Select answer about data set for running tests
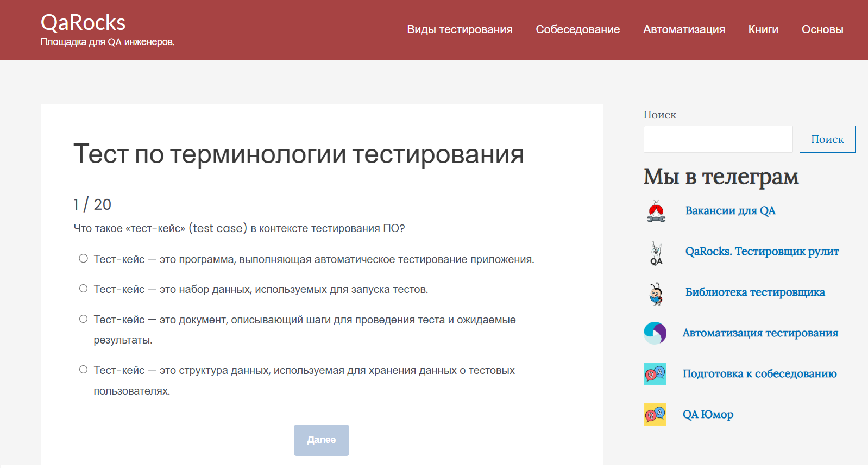Screen dimensions: 868x468 point(83,289)
